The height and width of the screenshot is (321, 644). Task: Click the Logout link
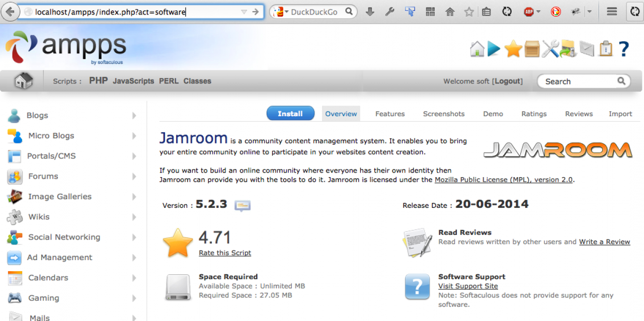[508, 81]
